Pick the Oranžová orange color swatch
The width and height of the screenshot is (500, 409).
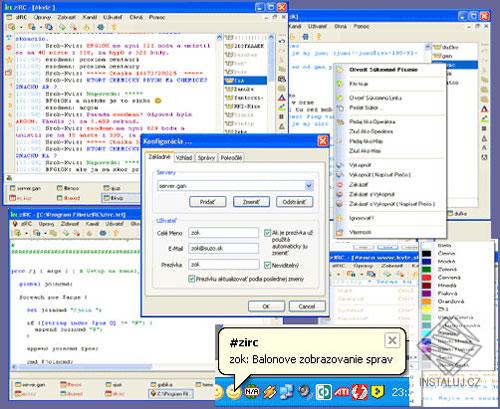(426, 301)
